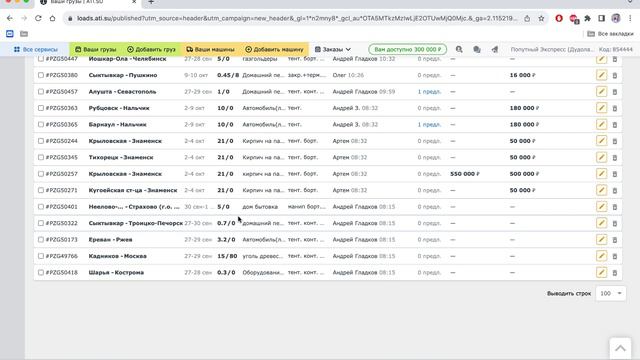Click route Йошкар-Ола - Челябинск

coord(127,59)
